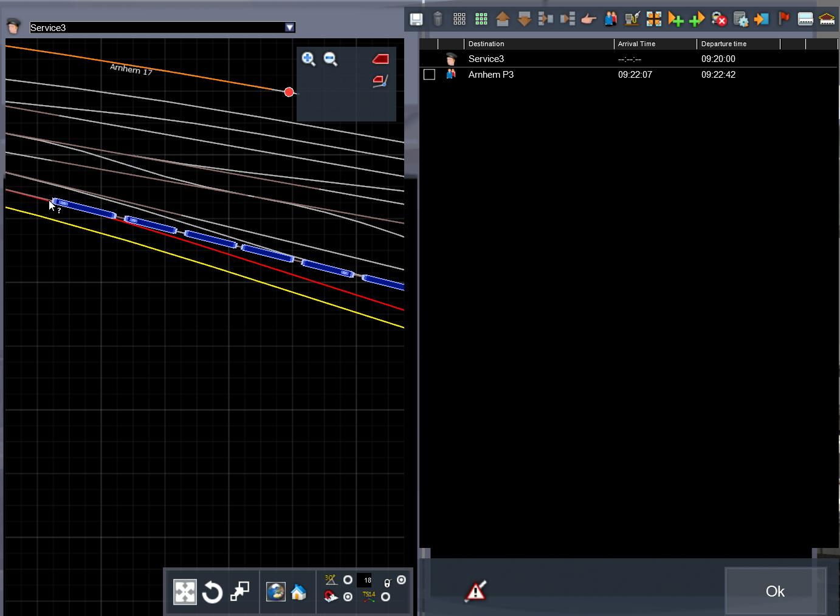Click the red flag icon

click(784, 19)
